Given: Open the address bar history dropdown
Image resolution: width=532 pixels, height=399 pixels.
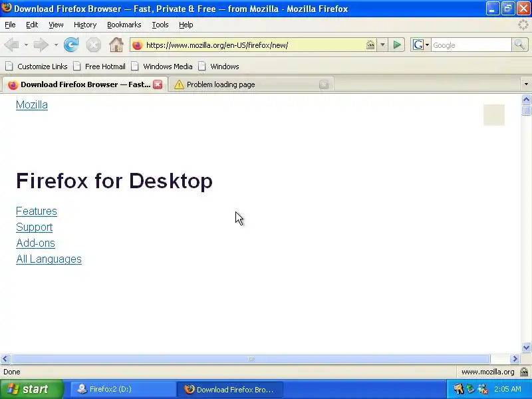Looking at the screenshot, I should pyautogui.click(x=382, y=45).
